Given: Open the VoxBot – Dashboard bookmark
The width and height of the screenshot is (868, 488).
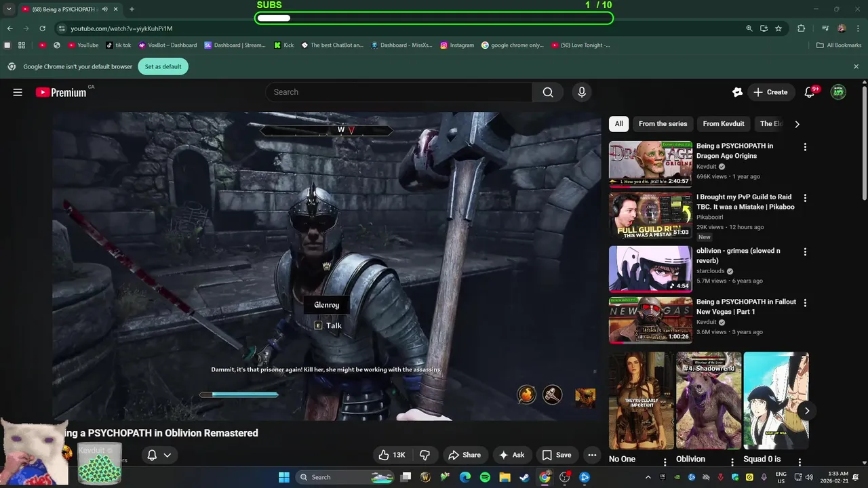Looking at the screenshot, I should pos(167,45).
